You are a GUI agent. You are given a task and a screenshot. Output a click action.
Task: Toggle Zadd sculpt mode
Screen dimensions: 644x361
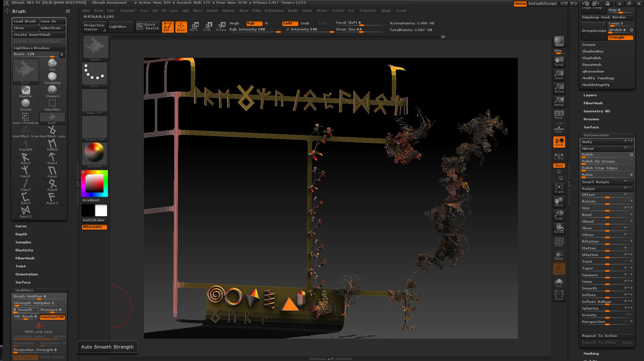[290, 23]
